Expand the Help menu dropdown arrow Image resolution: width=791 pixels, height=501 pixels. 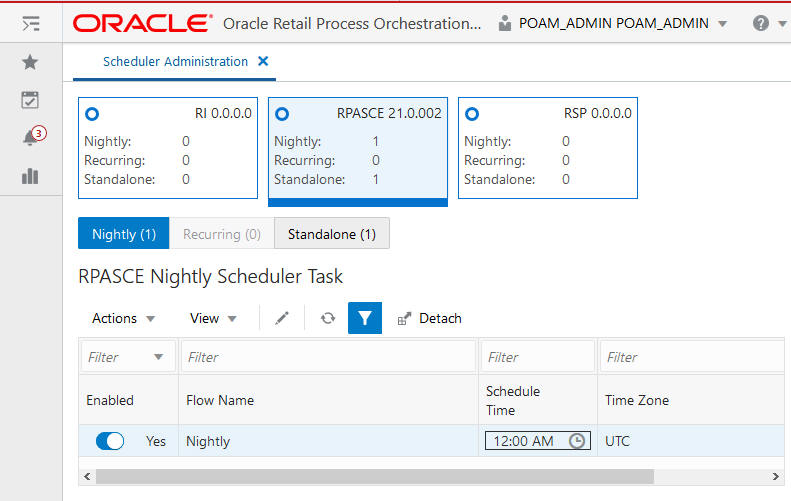(x=782, y=24)
